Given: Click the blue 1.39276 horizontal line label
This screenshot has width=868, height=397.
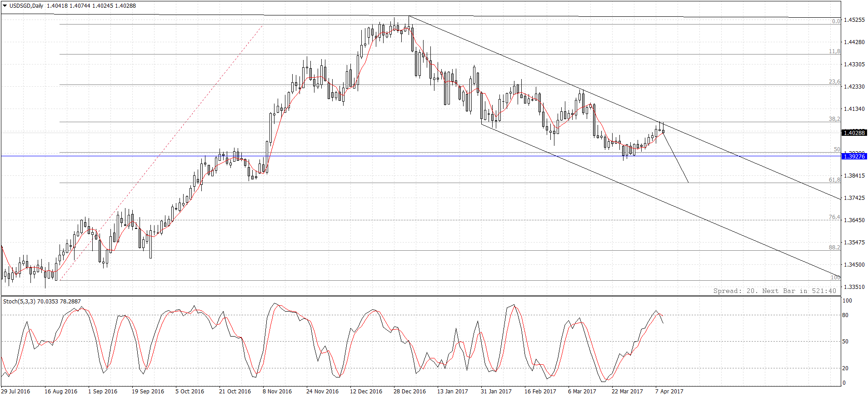Looking at the screenshot, I should tap(854, 156).
